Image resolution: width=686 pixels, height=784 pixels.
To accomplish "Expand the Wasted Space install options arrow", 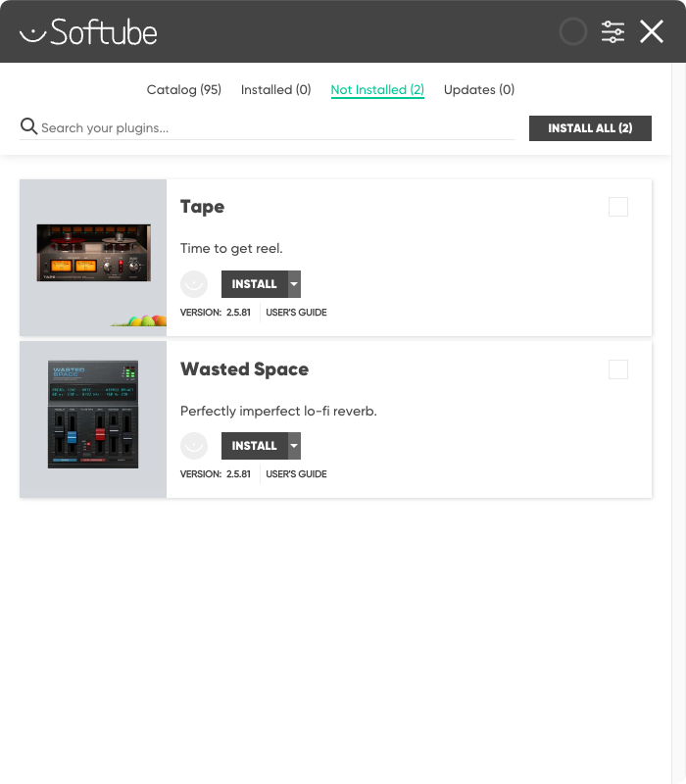I will tap(294, 446).
